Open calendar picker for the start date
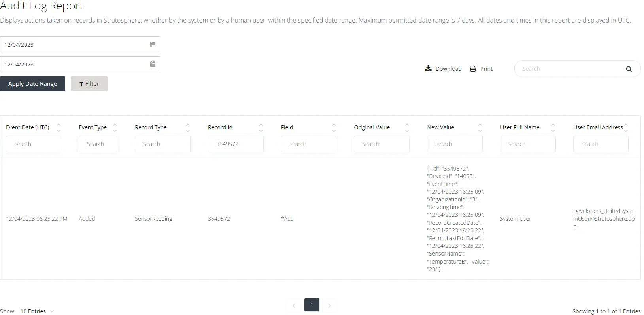This screenshot has height=315, width=644. click(x=153, y=44)
